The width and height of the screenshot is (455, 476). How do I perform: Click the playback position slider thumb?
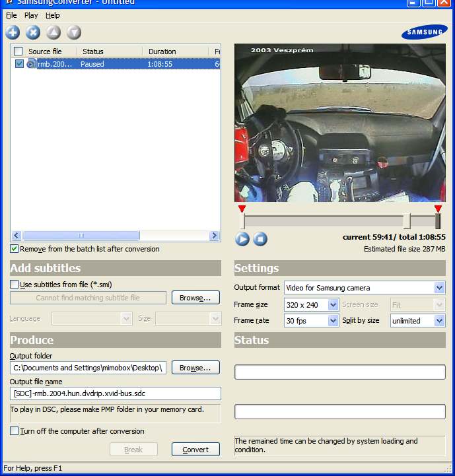pyautogui.click(x=407, y=221)
